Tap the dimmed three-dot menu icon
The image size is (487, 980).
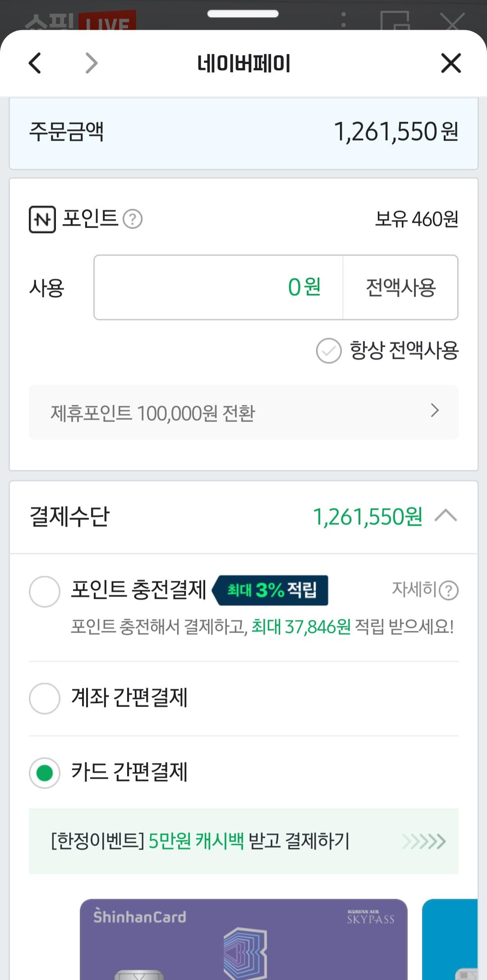coord(344,20)
